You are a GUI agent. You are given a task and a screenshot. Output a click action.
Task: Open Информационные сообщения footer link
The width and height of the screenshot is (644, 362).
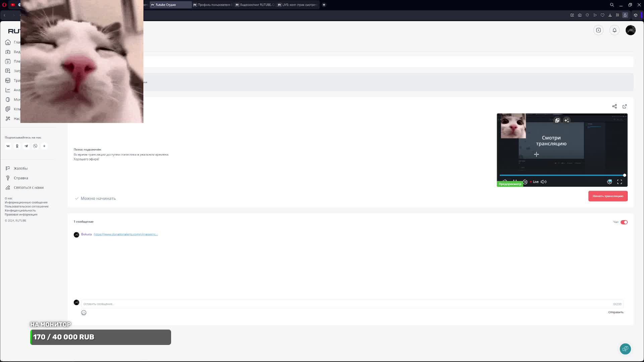click(x=26, y=202)
